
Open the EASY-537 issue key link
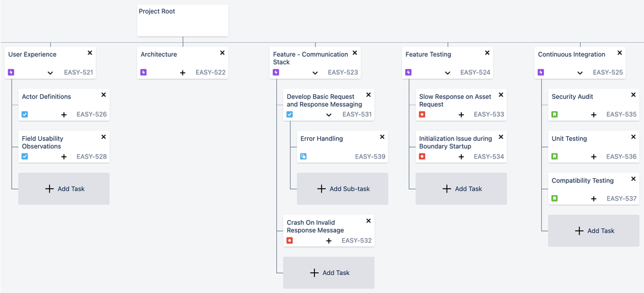point(621,199)
